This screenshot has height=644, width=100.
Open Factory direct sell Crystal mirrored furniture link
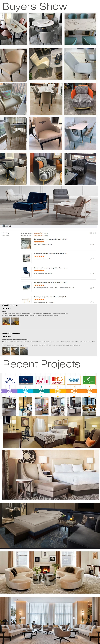coord(51,239)
